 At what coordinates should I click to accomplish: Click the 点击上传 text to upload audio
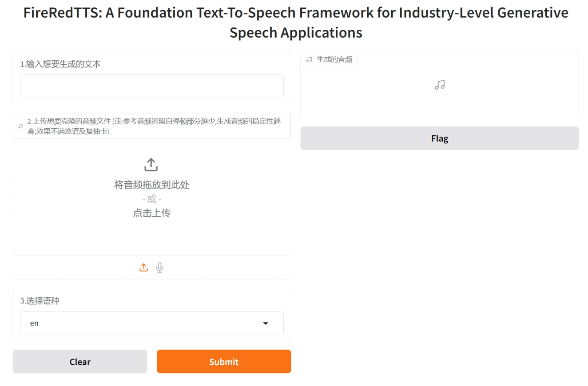click(x=151, y=213)
